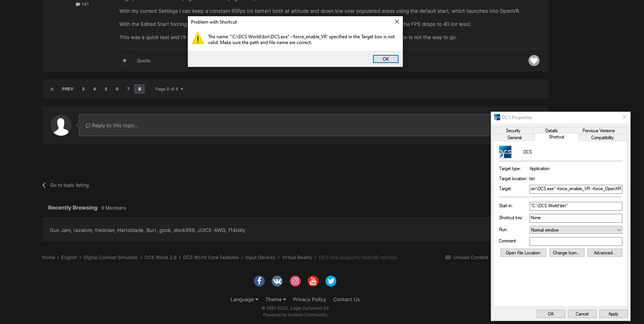
Task: Open member JUICE-AWG's profile link
Action: click(x=211, y=230)
